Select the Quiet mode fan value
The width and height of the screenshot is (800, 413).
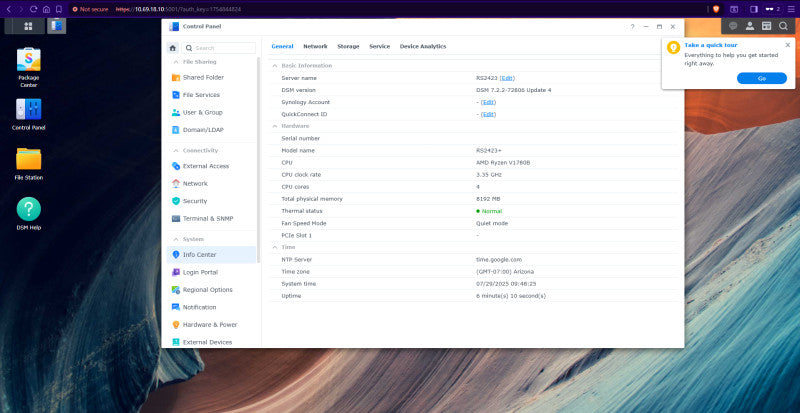click(x=492, y=224)
